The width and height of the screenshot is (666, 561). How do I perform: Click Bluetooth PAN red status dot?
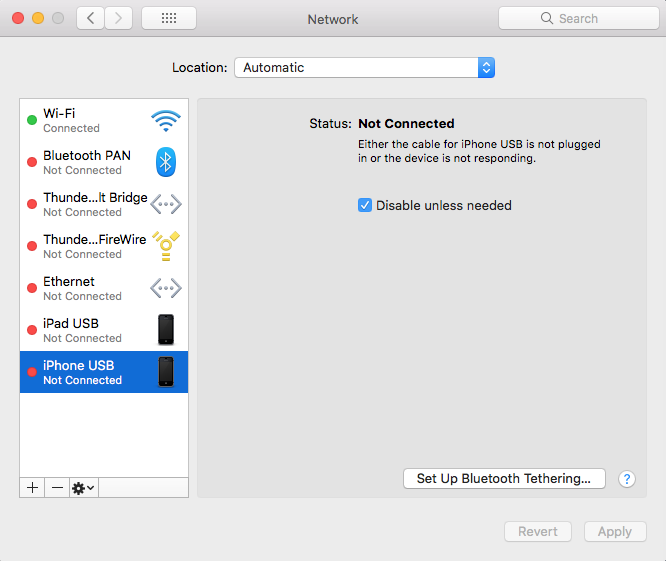[x=32, y=162]
